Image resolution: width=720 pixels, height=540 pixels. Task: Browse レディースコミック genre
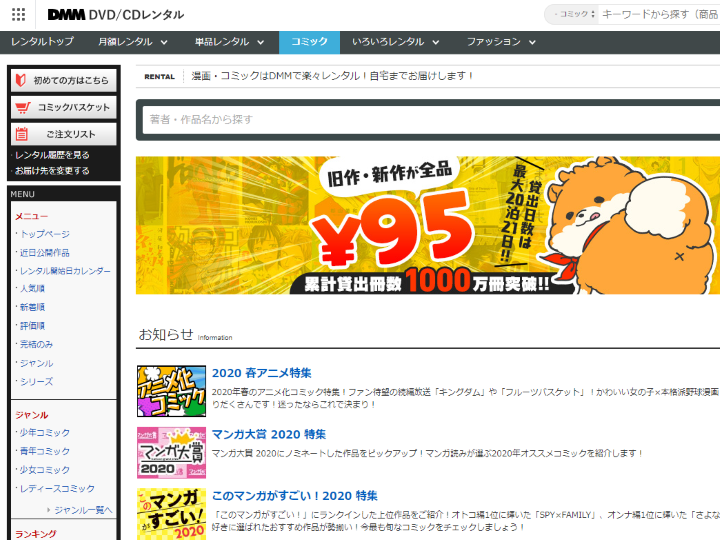coord(57,489)
